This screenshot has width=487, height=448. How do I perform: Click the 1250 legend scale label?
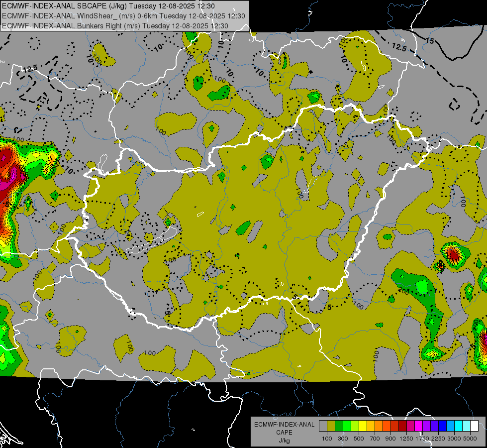click(406, 439)
